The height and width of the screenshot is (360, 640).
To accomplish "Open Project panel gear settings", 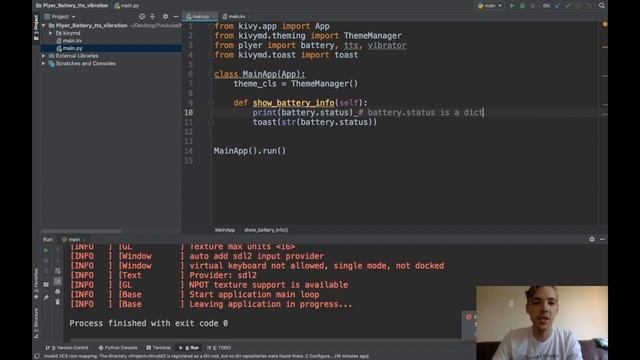I will point(165,16).
